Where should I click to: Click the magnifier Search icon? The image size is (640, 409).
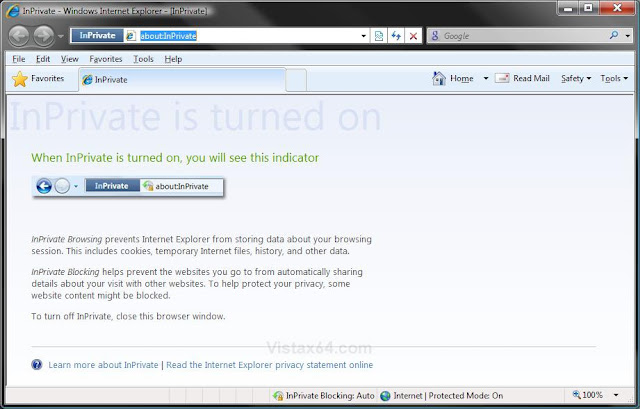coord(614,36)
